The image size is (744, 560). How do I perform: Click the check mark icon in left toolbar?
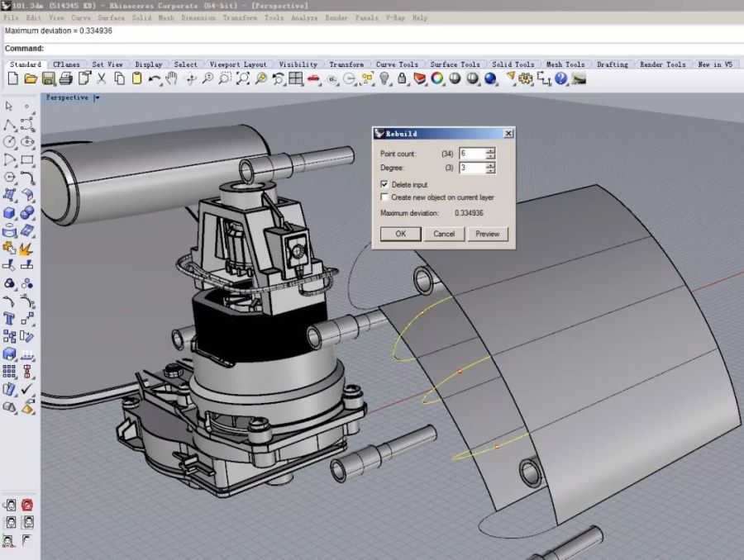[27, 388]
